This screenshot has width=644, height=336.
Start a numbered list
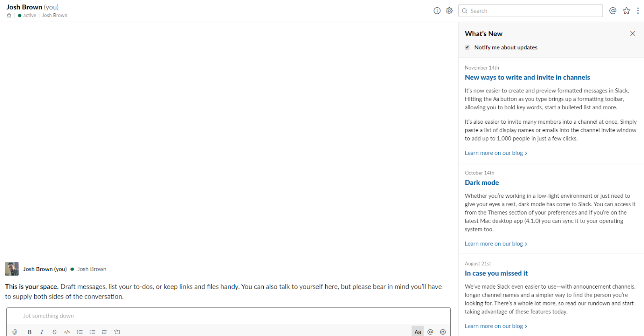pyautogui.click(x=80, y=332)
